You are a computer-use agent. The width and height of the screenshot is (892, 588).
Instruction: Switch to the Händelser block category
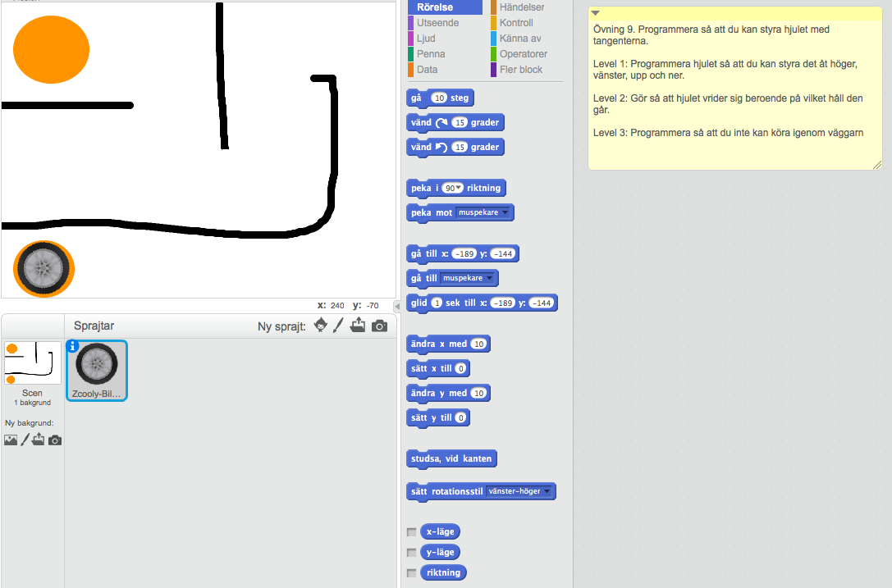(522, 7)
